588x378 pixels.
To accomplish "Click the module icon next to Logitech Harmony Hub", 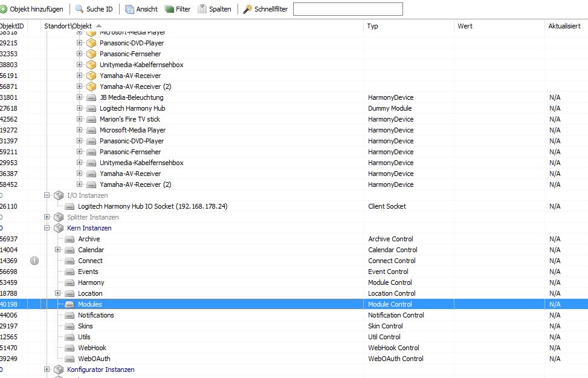I will (91, 108).
